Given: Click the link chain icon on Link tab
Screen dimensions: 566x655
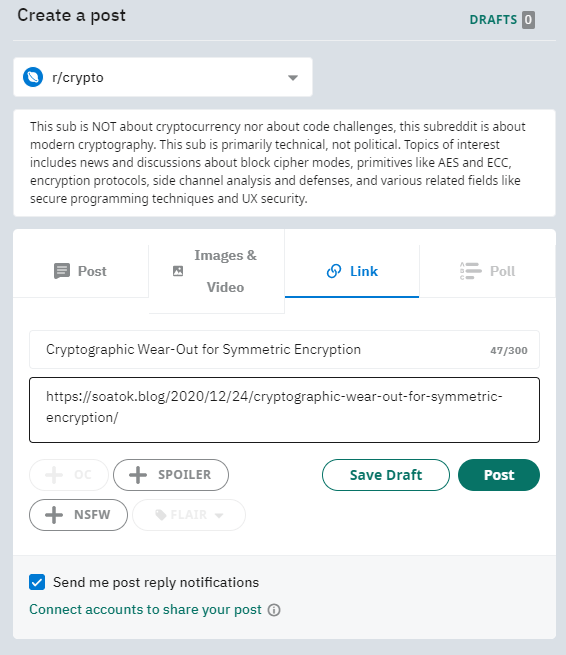Looking at the screenshot, I should click(x=334, y=271).
